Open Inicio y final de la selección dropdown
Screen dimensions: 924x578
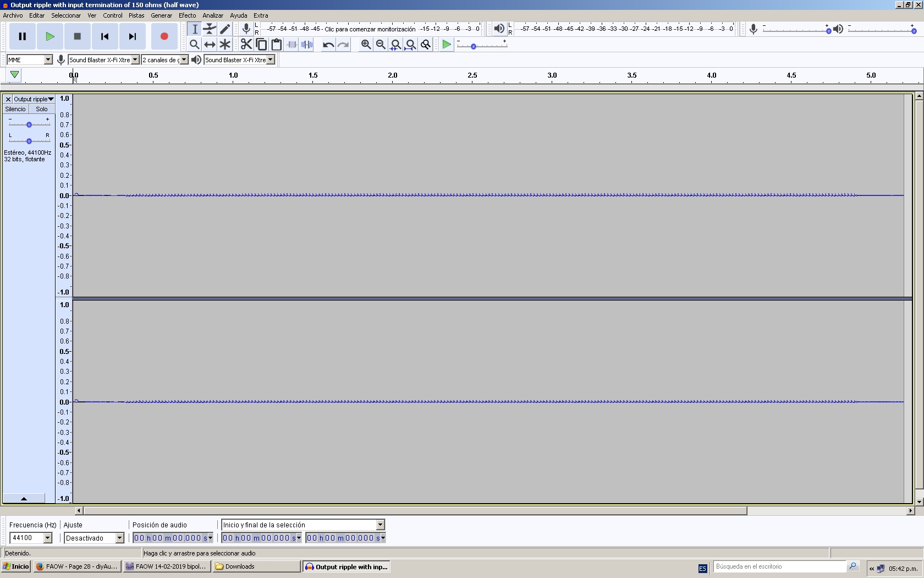coord(303,525)
